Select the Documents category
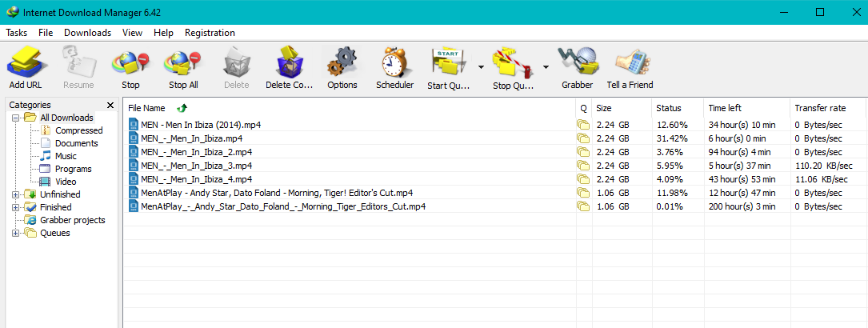Image resolution: width=868 pixels, height=328 pixels. (x=76, y=143)
